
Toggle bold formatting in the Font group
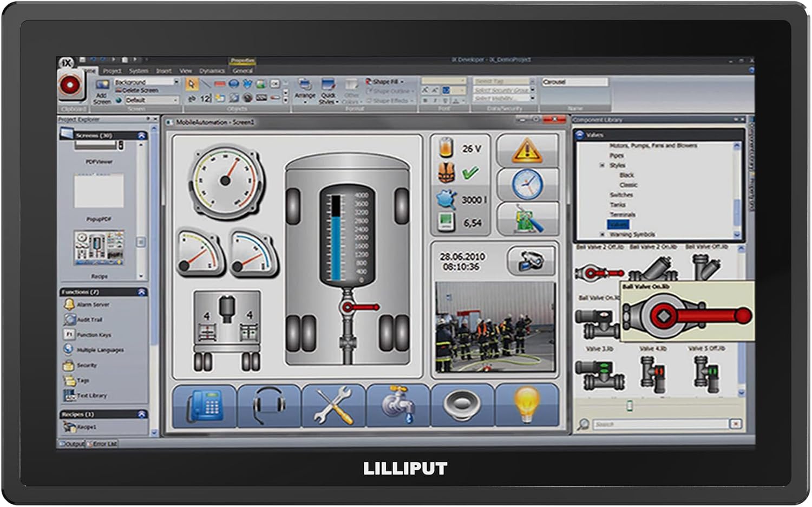[425, 100]
